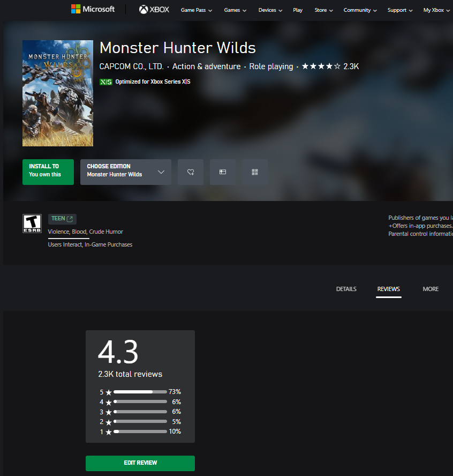The width and height of the screenshot is (453, 476).
Task: Click the star rating next to 2.3K
Action: (x=321, y=66)
